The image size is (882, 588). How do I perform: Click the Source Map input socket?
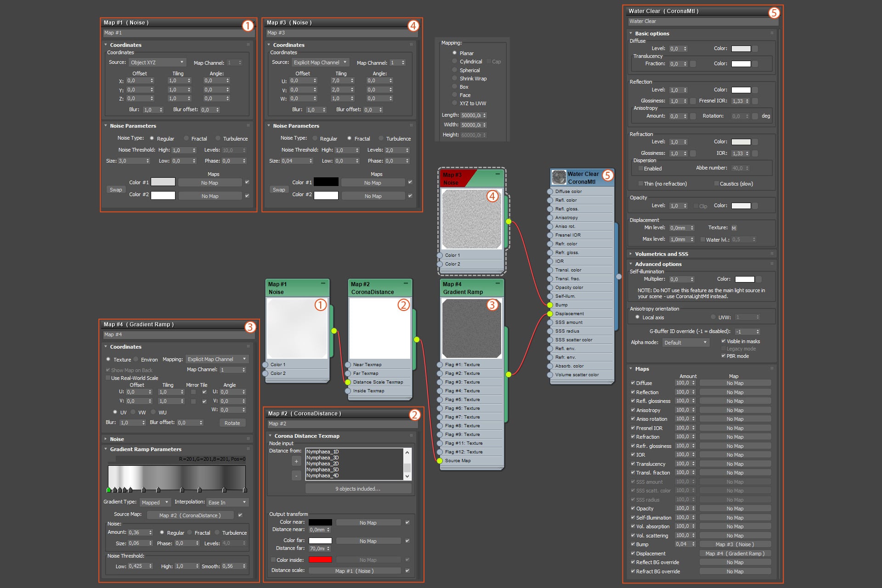(440, 461)
